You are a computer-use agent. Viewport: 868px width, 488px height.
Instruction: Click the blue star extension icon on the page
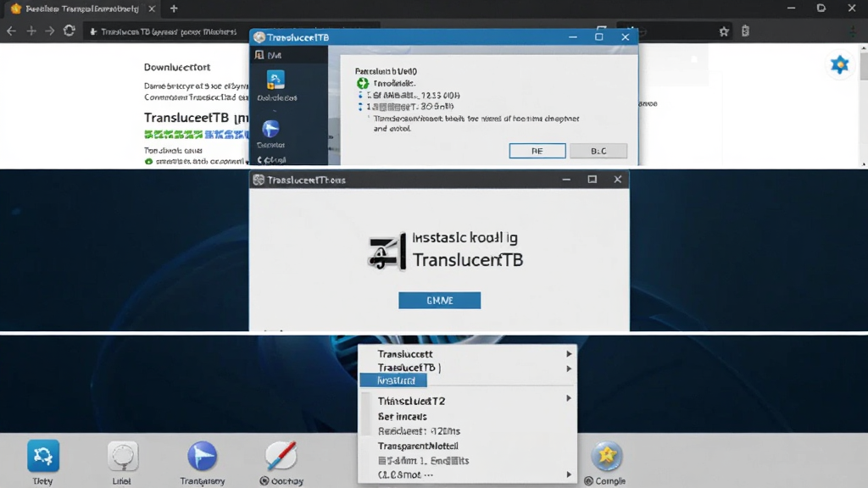click(840, 64)
